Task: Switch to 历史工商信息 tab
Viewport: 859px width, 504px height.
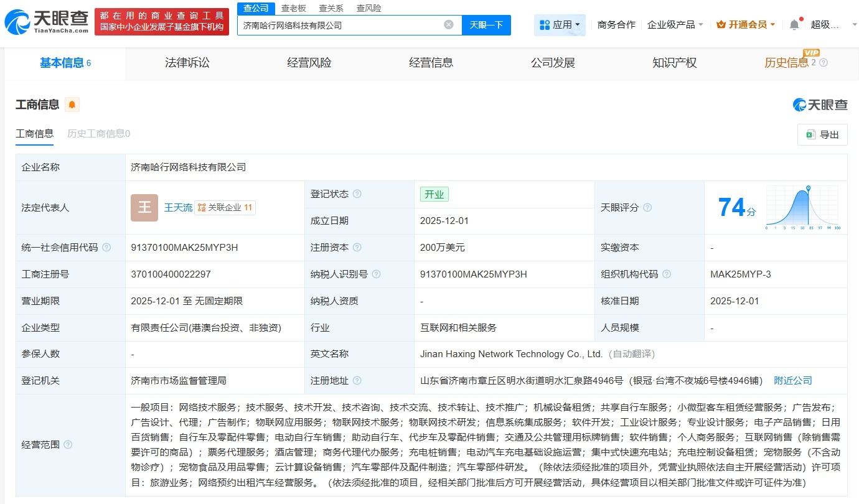Action: [x=96, y=133]
